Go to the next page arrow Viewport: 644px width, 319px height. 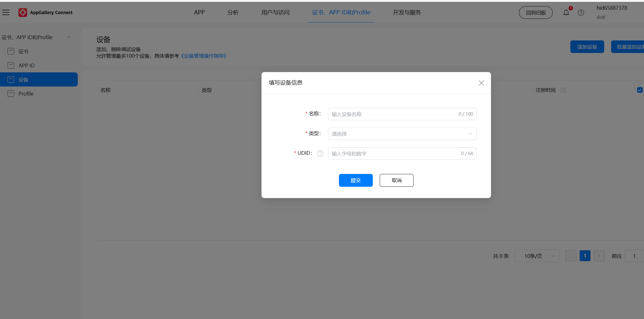(x=599, y=256)
